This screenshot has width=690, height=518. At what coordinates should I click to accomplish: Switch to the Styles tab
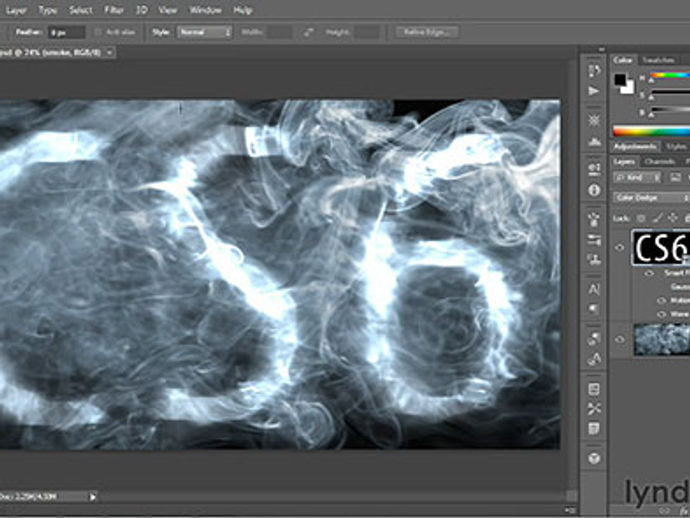[x=676, y=146]
